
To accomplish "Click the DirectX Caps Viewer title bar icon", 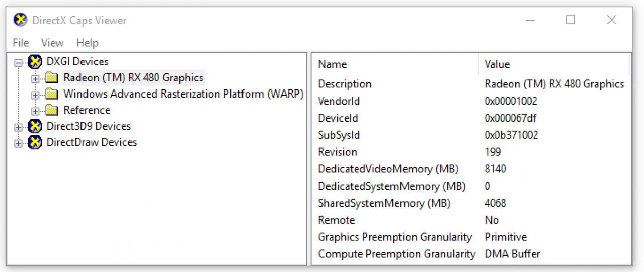I will click(20, 20).
